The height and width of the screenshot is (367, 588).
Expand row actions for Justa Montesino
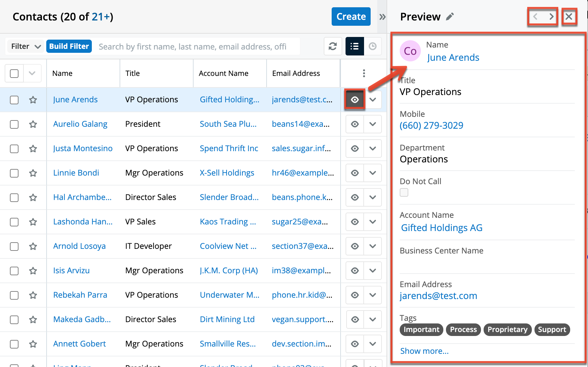(x=373, y=149)
